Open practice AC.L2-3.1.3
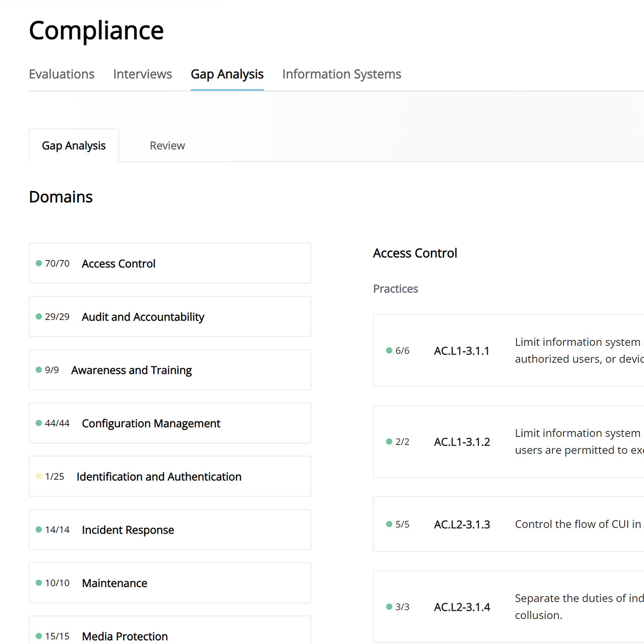 tap(509, 524)
